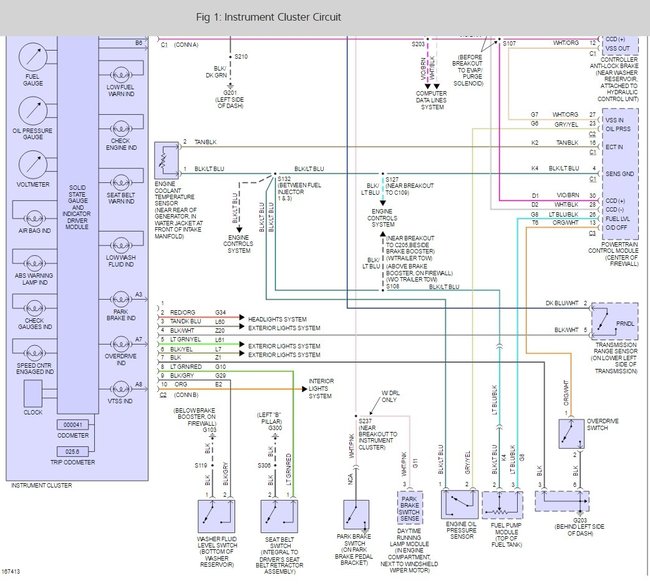Click the oil pressure gauge dial symbol
The width and height of the screenshot is (650, 588).
[x=33, y=111]
